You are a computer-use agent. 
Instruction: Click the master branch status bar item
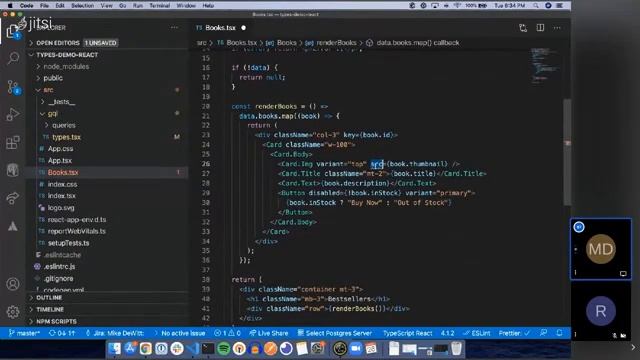[24, 333]
